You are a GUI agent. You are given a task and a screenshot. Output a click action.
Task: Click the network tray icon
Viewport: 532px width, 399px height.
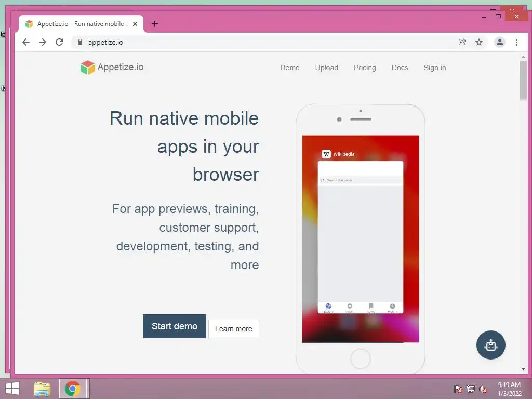pos(471,389)
